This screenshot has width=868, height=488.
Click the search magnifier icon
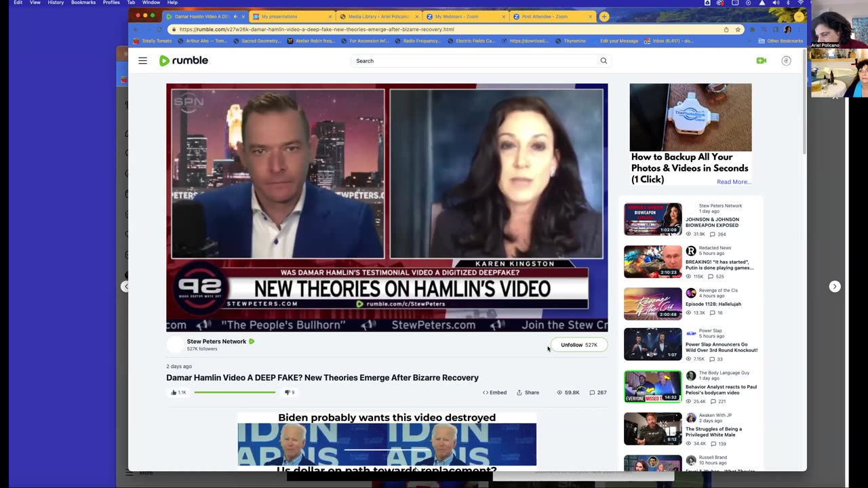(x=604, y=61)
